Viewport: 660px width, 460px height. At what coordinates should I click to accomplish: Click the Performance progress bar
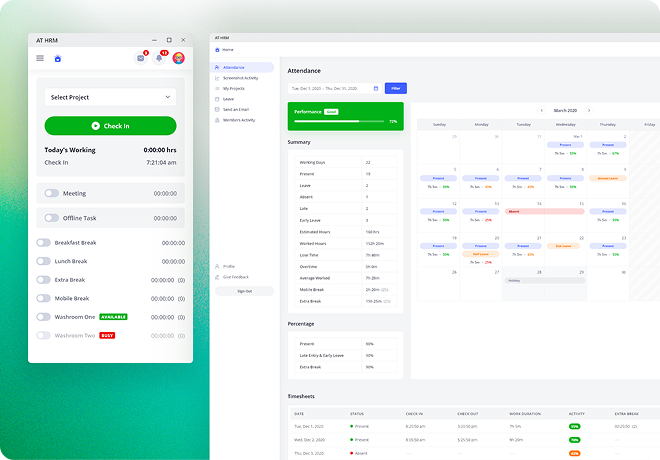[x=339, y=121]
